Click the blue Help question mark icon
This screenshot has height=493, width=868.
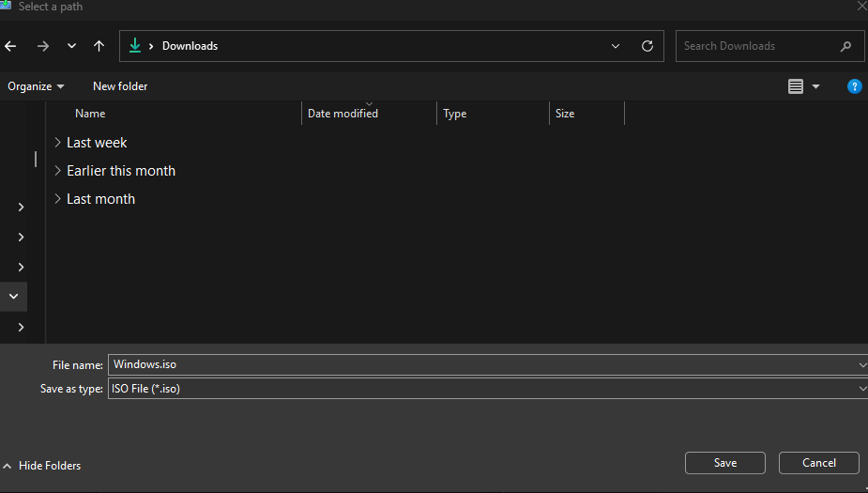pos(854,86)
